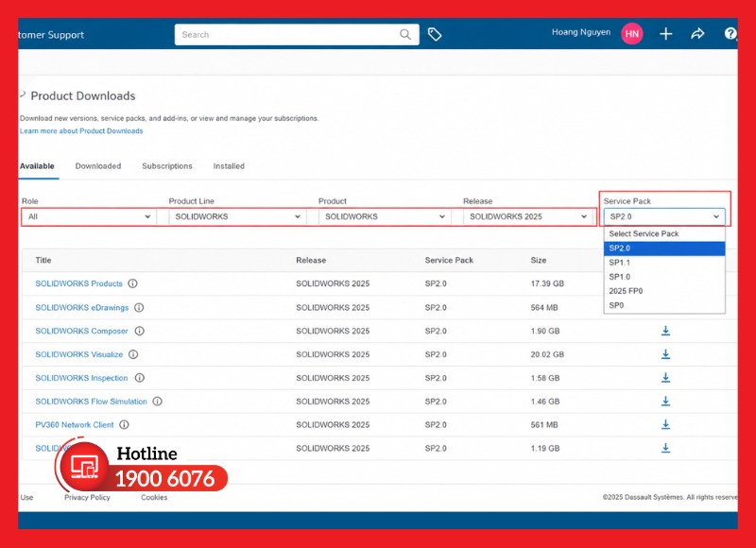Open the help question mark icon
756x548 pixels.
point(730,33)
